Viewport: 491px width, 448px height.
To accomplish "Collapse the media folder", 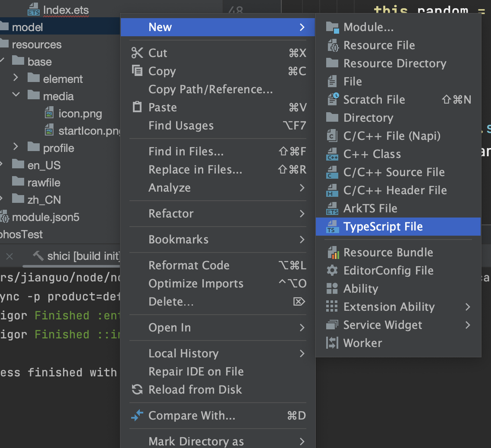I will [16, 94].
